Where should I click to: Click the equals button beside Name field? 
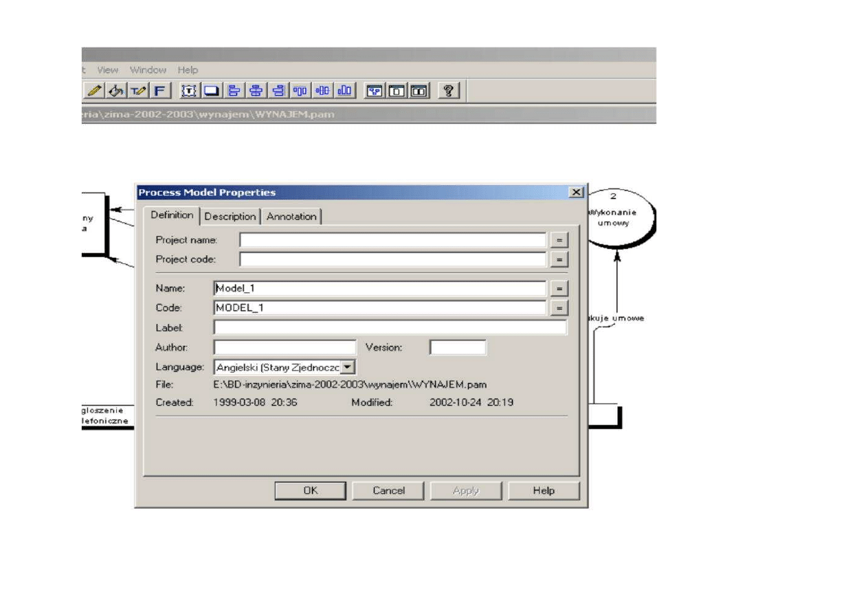[x=559, y=289]
